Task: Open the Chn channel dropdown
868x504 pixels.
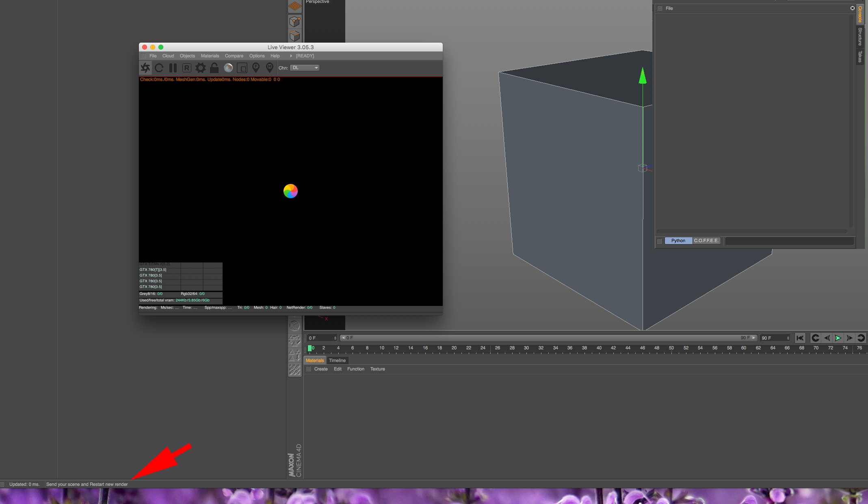Action: pos(305,68)
